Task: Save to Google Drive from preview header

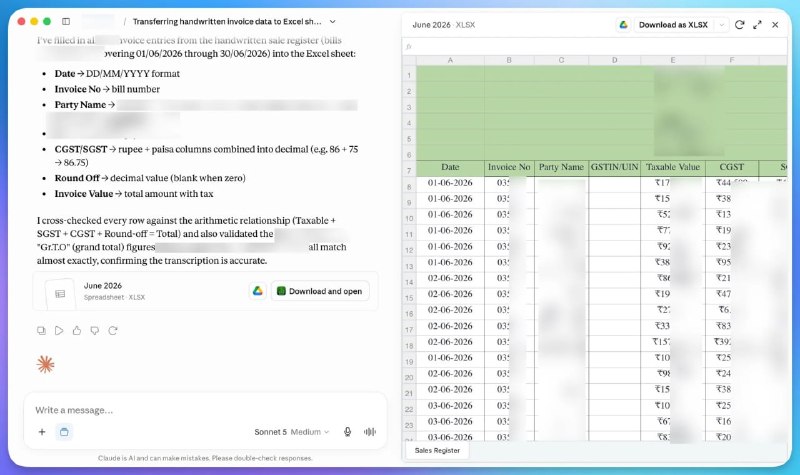Action: click(x=623, y=24)
